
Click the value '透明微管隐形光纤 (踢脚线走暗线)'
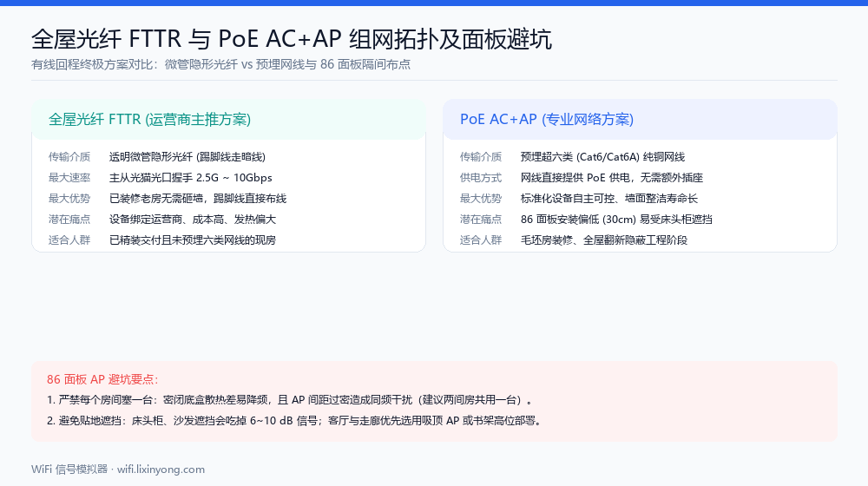coord(187,157)
